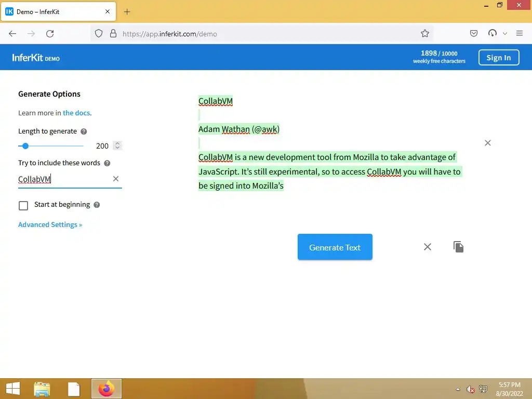Show help for Length to generate
532x399 pixels.
[84, 131]
